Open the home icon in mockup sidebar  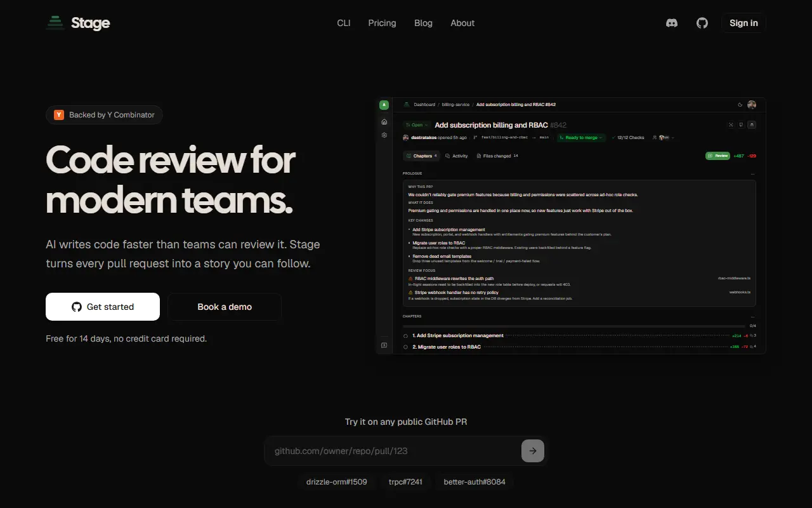coord(384,121)
